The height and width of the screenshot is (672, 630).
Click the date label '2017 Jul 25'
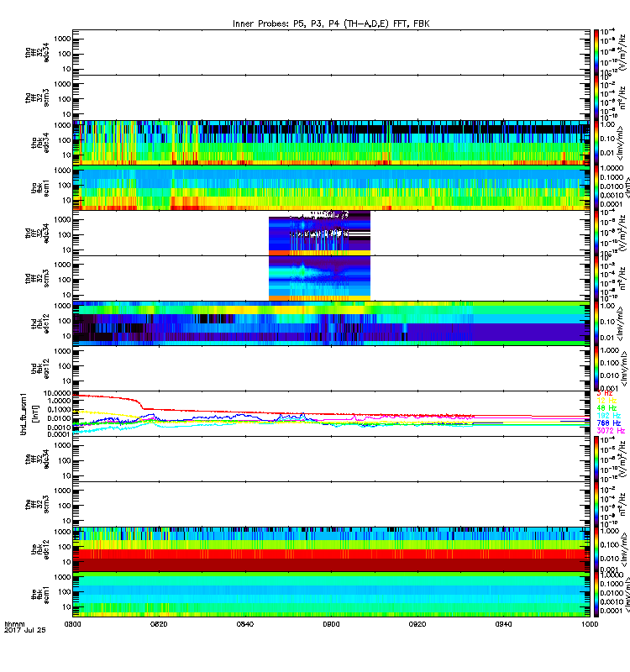[x=24, y=630]
